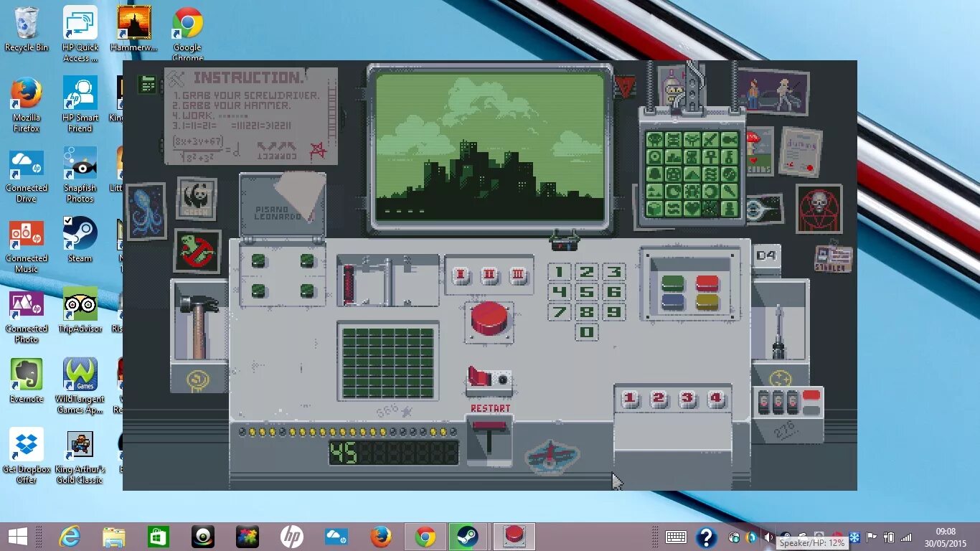
Task: Push the big red button on the console
Action: tap(490, 319)
